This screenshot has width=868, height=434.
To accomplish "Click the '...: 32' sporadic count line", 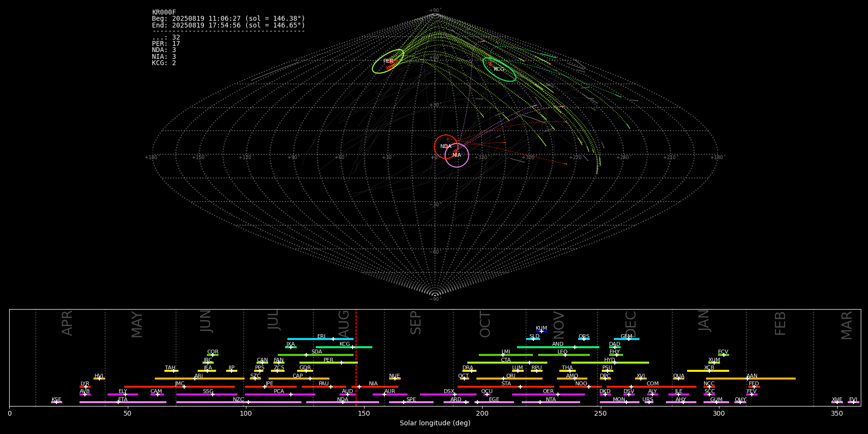I will click(x=166, y=38).
